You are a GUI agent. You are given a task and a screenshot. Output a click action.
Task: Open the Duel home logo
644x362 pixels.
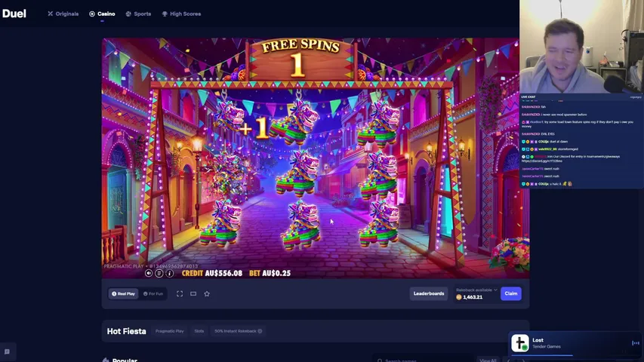point(14,14)
